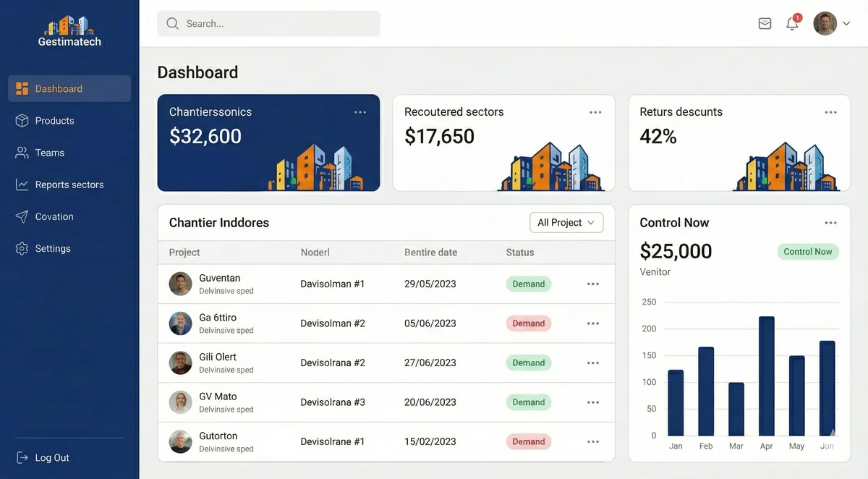Image resolution: width=868 pixels, height=479 pixels.
Task: Open more options for the Guventan row
Action: 593,284
